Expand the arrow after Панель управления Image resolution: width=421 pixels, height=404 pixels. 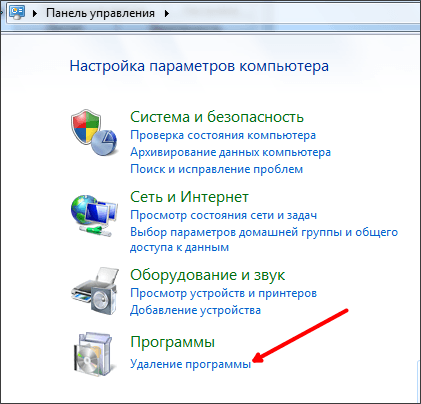pos(167,14)
